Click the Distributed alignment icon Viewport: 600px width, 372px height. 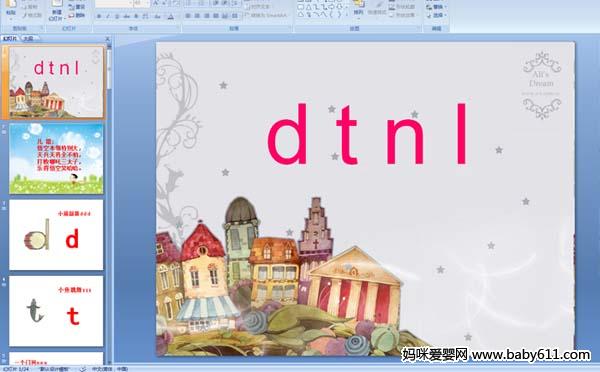[225, 16]
